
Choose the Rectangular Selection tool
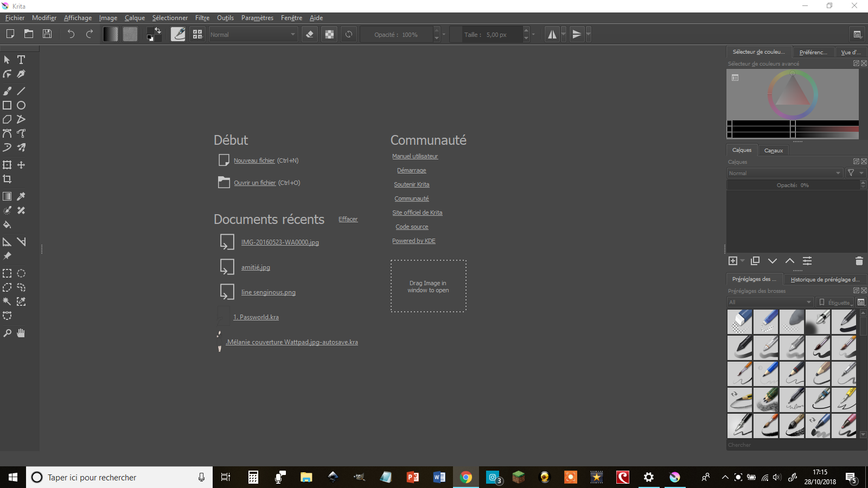[x=7, y=273]
